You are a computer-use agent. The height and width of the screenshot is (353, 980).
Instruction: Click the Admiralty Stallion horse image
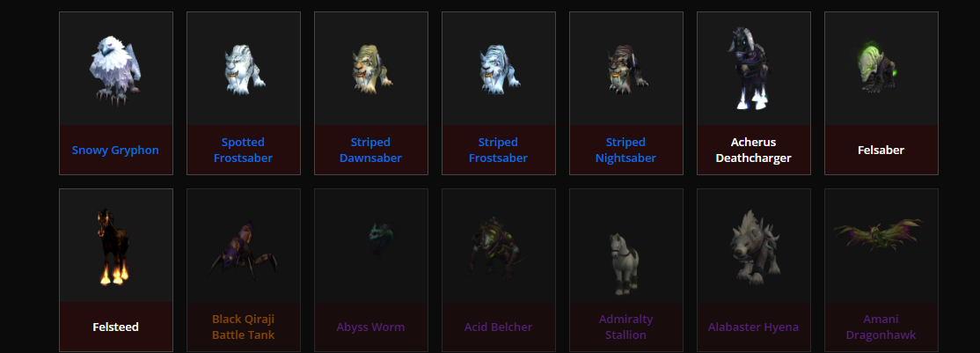(623, 263)
